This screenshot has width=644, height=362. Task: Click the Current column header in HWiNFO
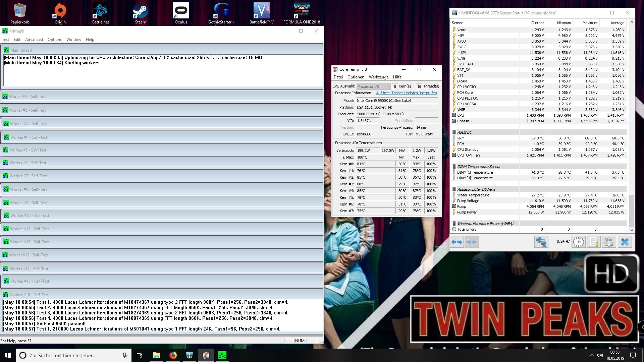[x=532, y=23]
